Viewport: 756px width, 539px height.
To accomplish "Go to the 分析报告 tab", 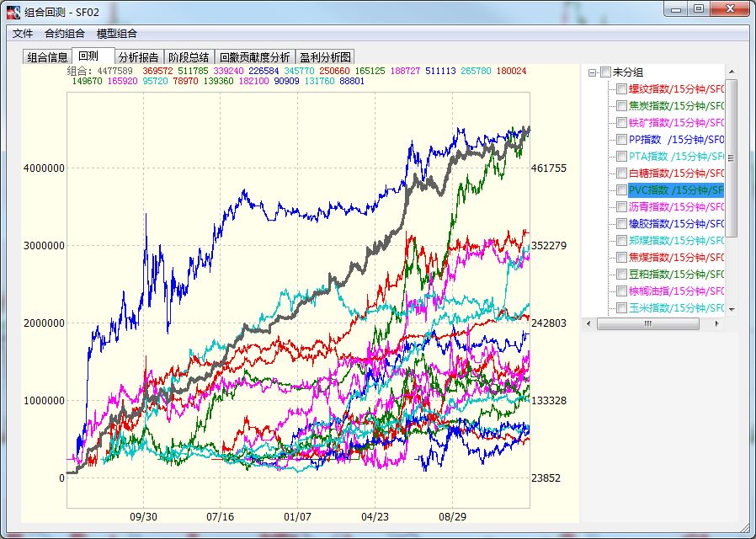I will click(139, 57).
